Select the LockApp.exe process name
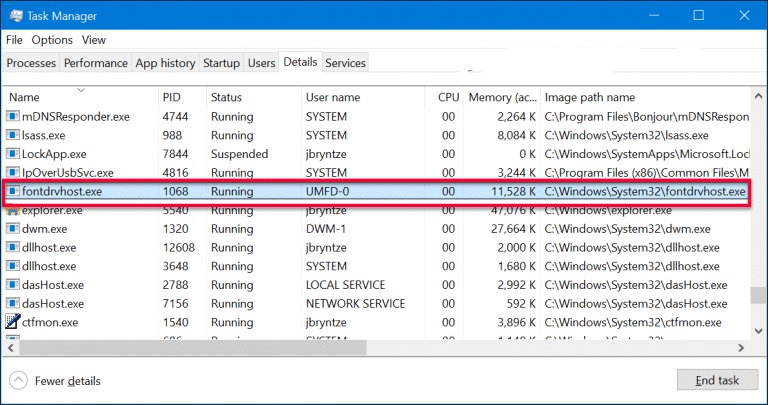 [54, 154]
